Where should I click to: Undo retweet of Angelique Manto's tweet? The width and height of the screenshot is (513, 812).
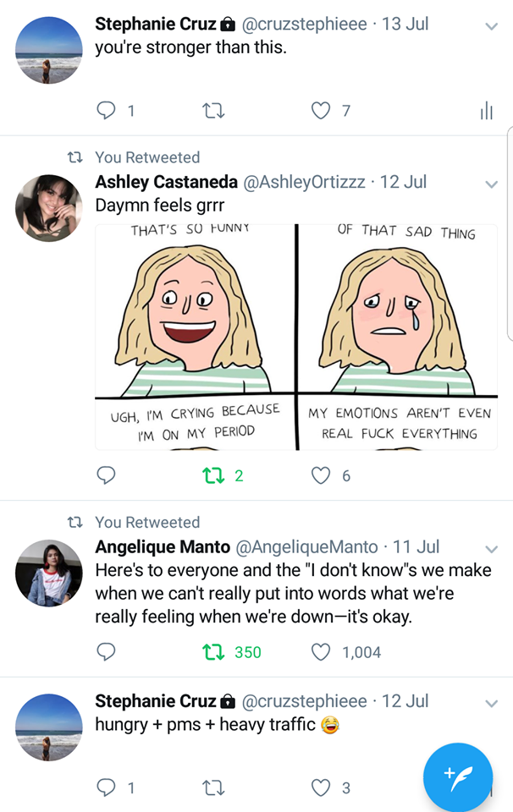213,652
